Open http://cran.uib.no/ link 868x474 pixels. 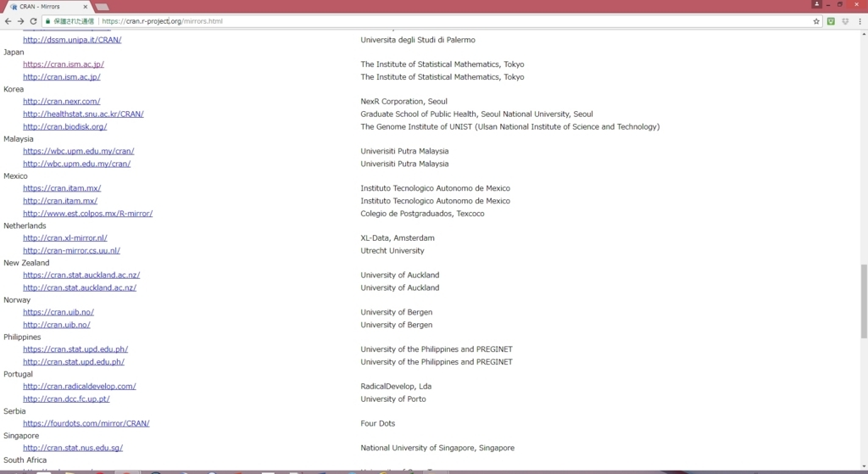57,325
